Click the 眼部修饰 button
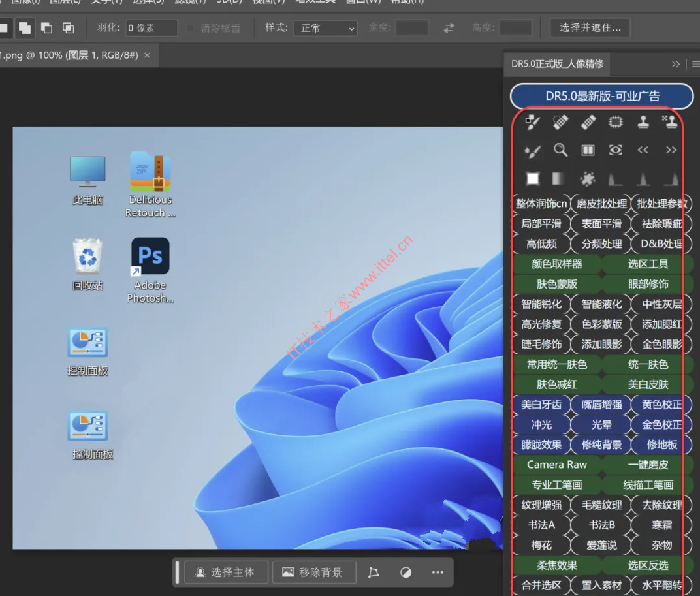Viewport: 700px width, 596px height. (648, 284)
